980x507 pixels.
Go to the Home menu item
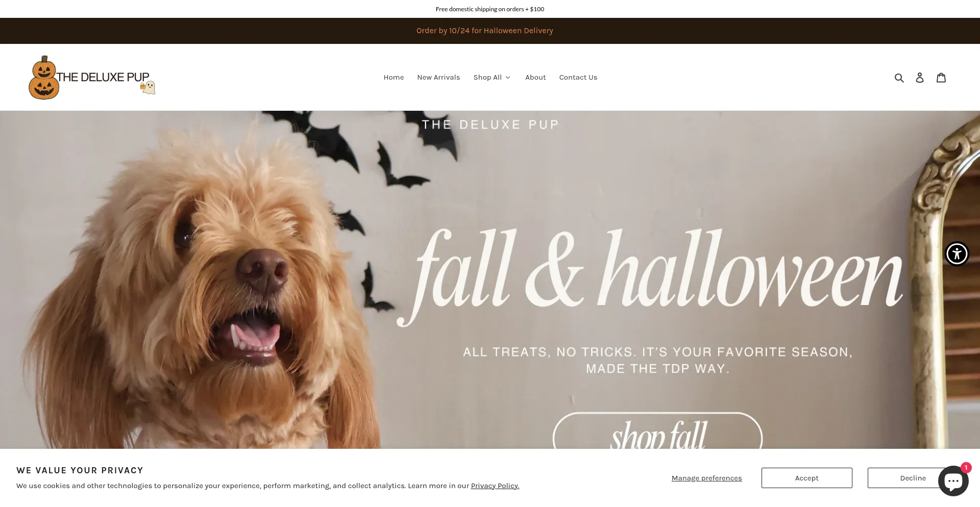coord(394,78)
